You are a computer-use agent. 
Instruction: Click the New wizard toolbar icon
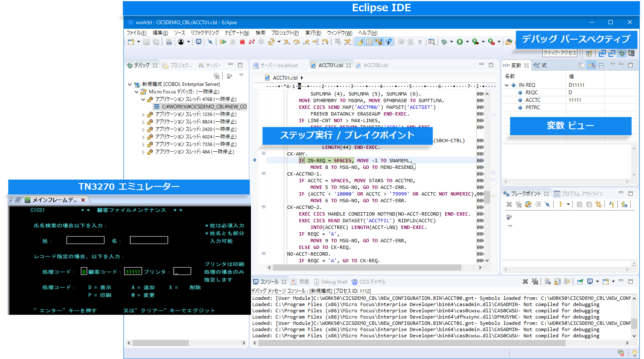(x=131, y=42)
